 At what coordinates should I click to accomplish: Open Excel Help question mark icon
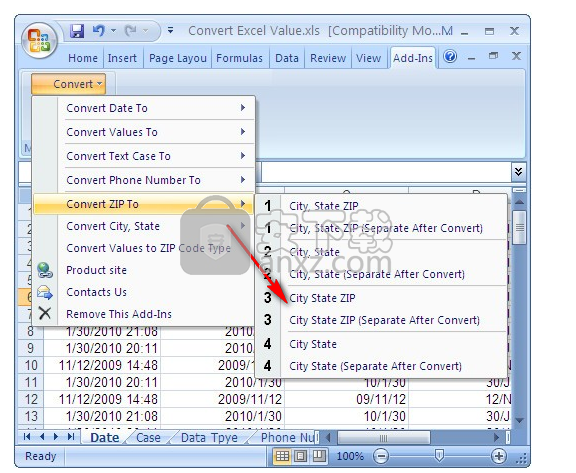coord(450,57)
